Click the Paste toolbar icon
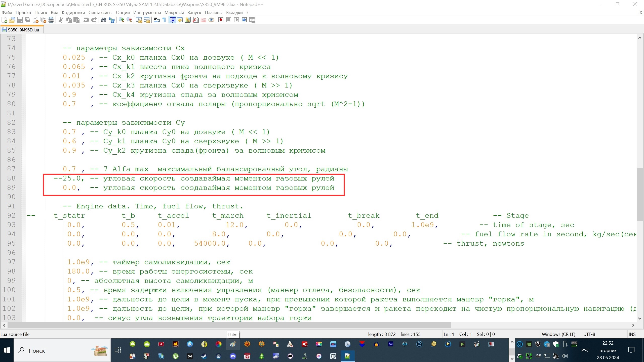Image resolution: width=644 pixels, height=362 pixels. [76, 20]
